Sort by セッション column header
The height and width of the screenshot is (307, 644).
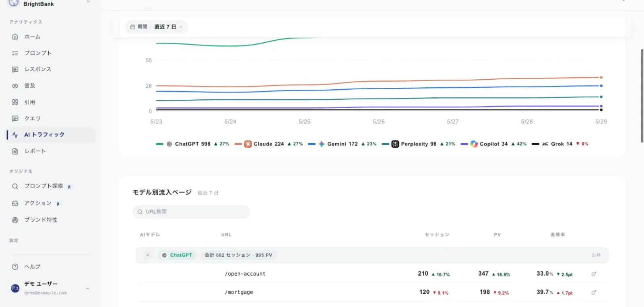(x=437, y=235)
